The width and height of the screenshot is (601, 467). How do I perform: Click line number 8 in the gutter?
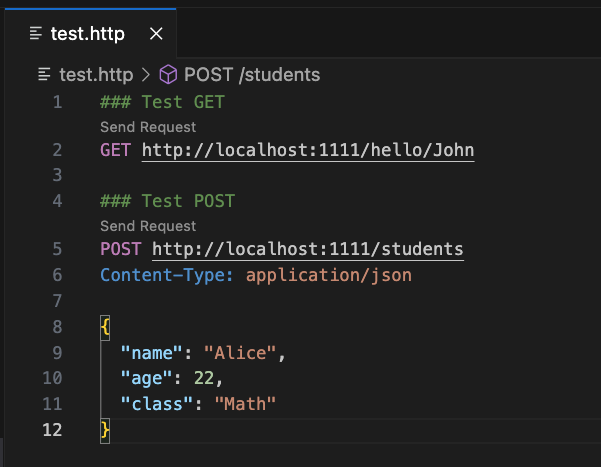(57, 327)
